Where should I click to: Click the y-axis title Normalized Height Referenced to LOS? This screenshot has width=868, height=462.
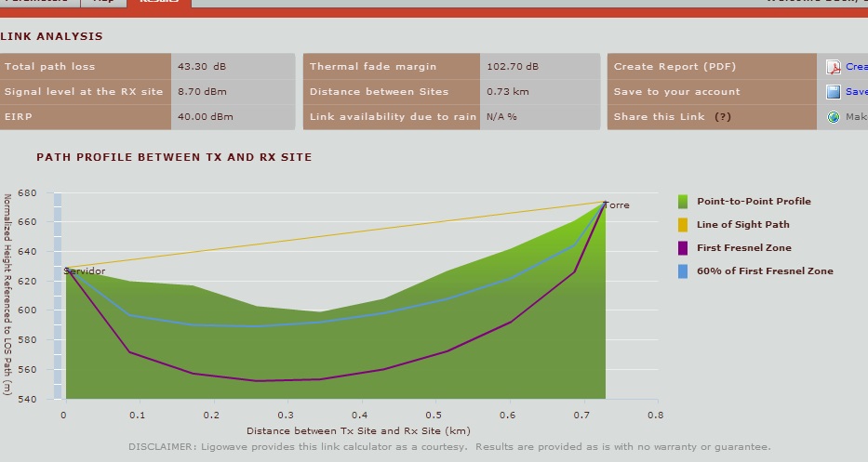coord(7,295)
